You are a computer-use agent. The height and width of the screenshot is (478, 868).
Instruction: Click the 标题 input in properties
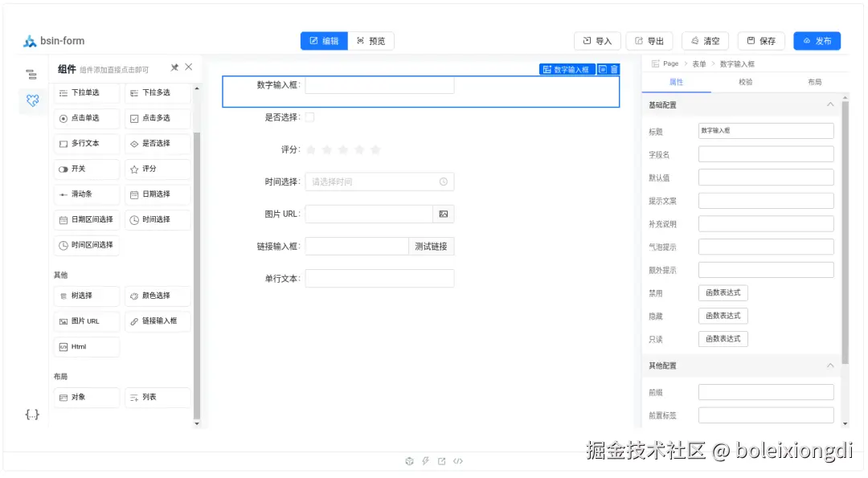click(766, 131)
